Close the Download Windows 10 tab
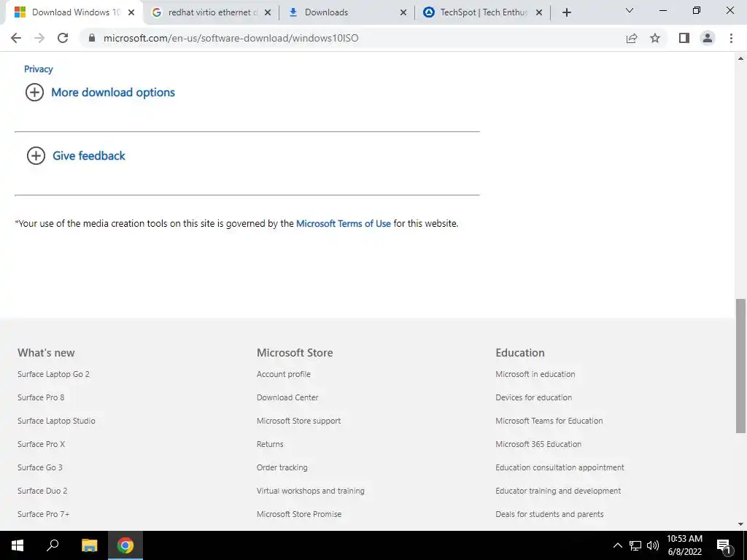The image size is (747, 560). [131, 12]
